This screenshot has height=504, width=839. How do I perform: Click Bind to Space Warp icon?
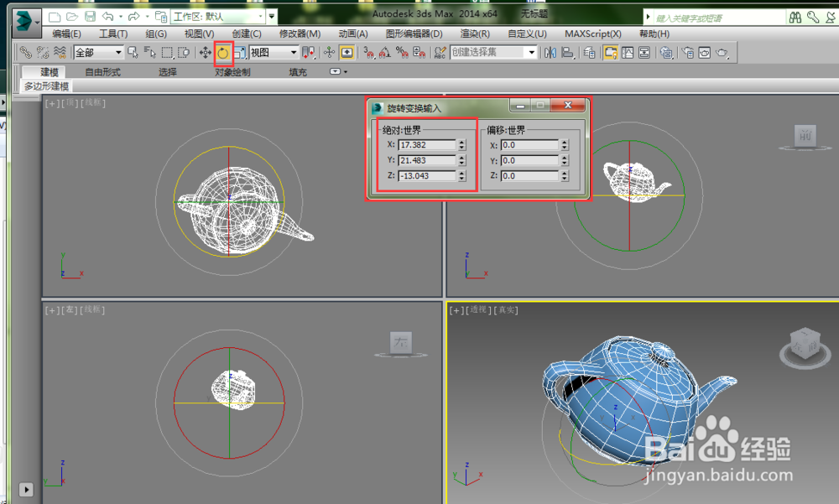pyautogui.click(x=60, y=52)
